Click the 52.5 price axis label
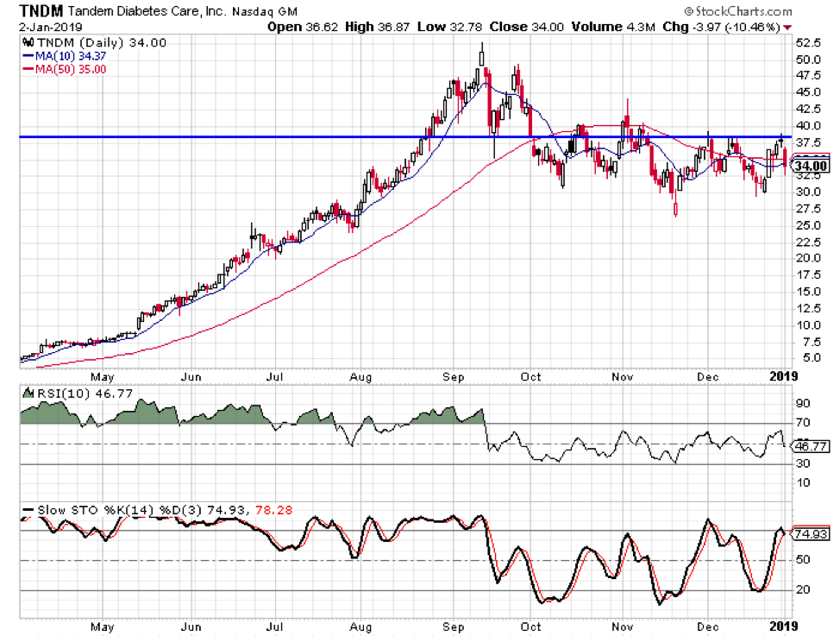The height and width of the screenshot is (636, 840). pyautogui.click(x=808, y=42)
